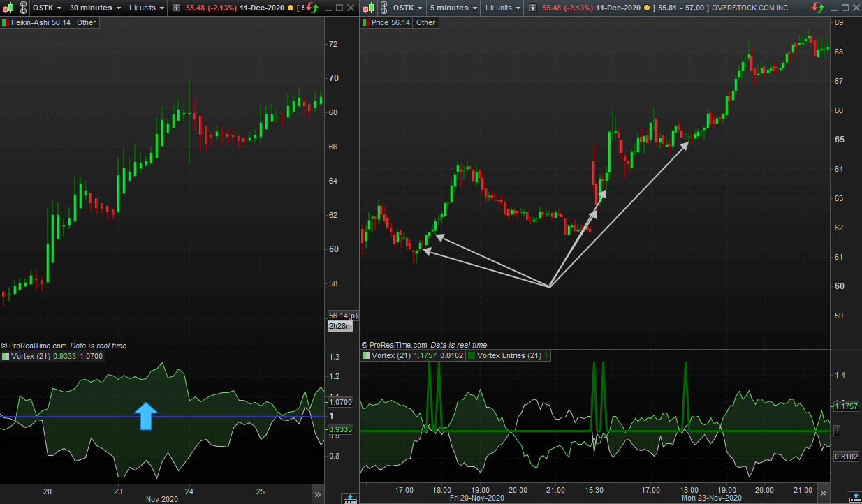This screenshot has width=862, height=504.
Task: Click Mon 23-Nov-2020 date label
Action: (710, 498)
